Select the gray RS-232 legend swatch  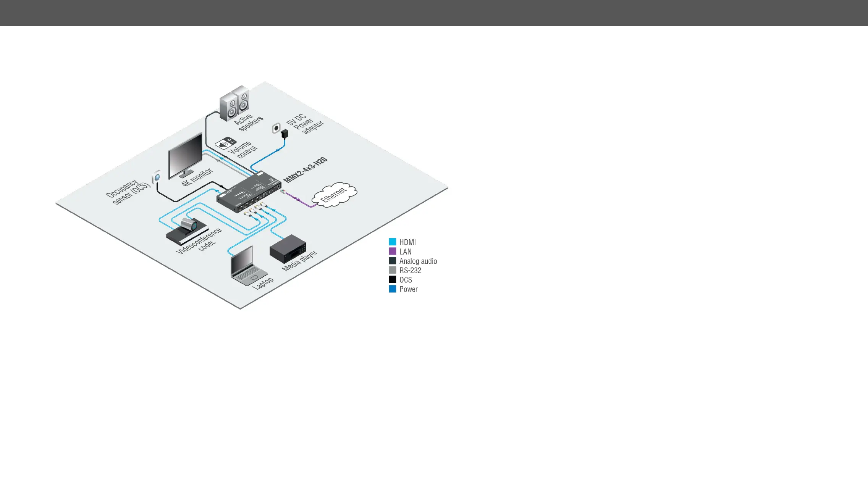393,270
